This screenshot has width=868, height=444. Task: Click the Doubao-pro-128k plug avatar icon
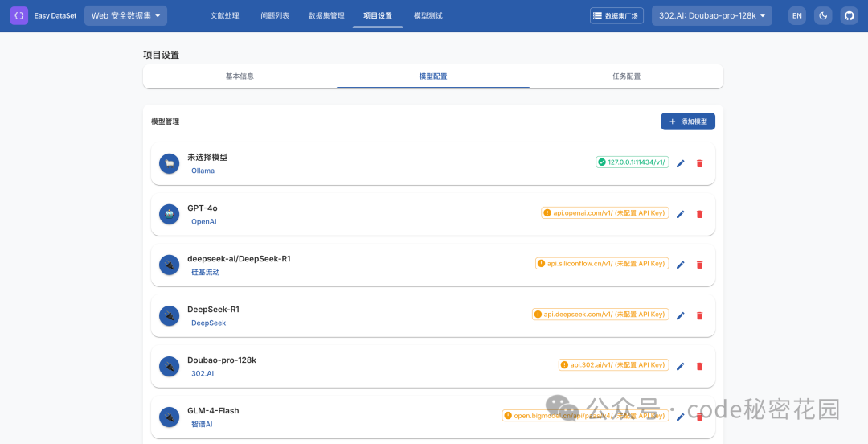170,367
